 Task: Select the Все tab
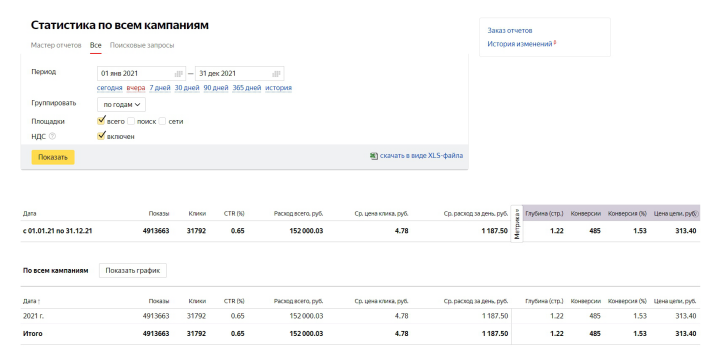(x=96, y=45)
